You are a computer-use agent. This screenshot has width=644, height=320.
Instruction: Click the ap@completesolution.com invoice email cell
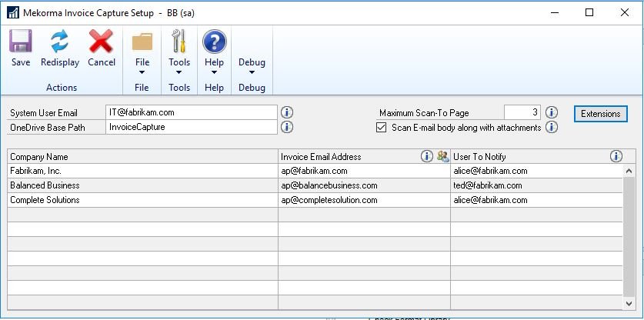click(x=364, y=200)
